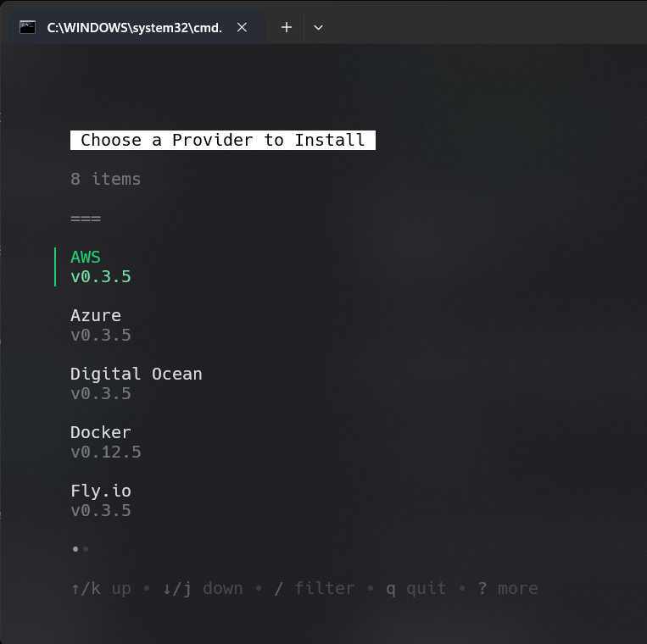Click the '? more' help hint
The width and height of the screenshot is (647, 644).
508,588
